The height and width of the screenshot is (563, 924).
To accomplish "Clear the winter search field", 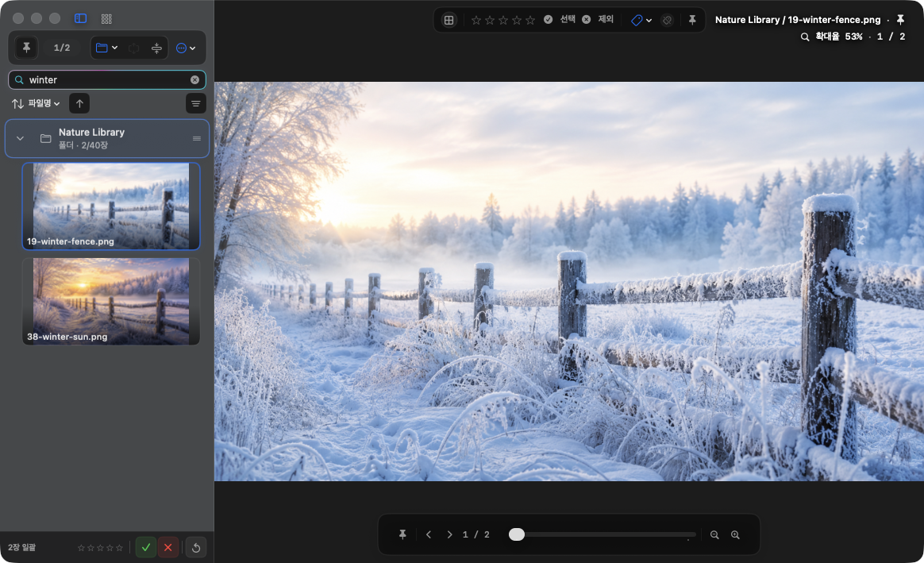I will coord(195,80).
